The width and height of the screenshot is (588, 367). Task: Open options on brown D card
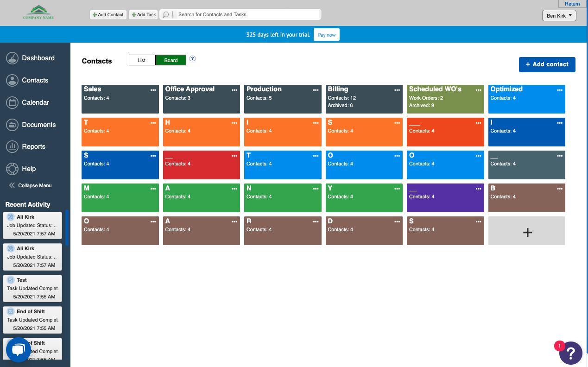pos(397,221)
